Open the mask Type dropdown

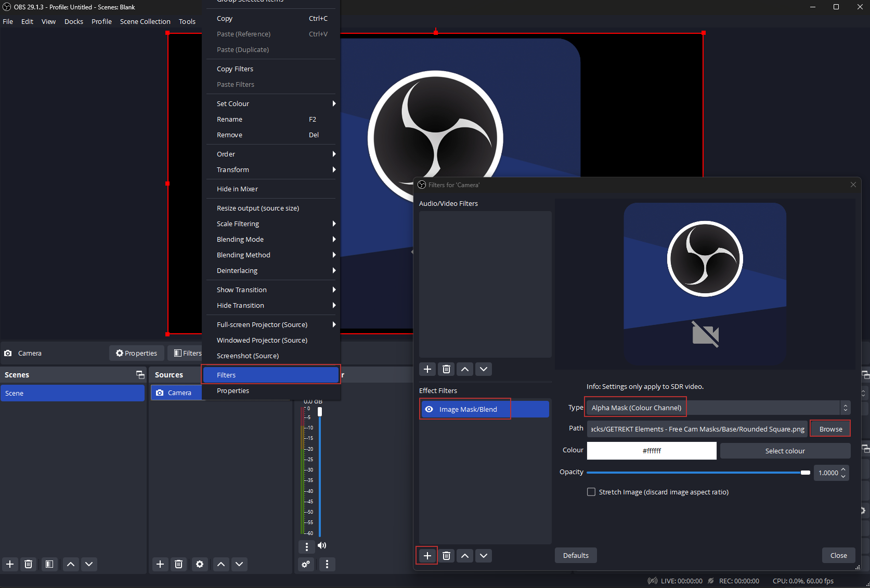click(718, 408)
